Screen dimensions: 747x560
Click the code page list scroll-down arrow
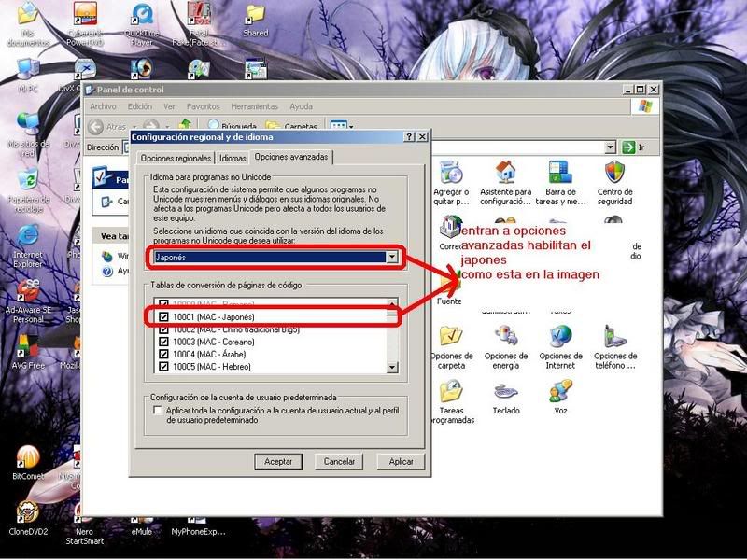tap(392, 367)
